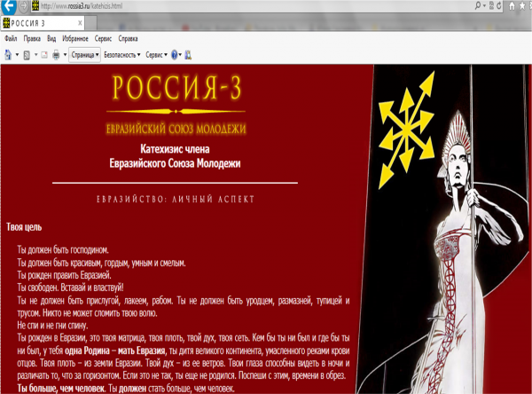The width and height of the screenshot is (532, 394).
Task: Open the Безопасность dropdown
Action: pos(122,55)
